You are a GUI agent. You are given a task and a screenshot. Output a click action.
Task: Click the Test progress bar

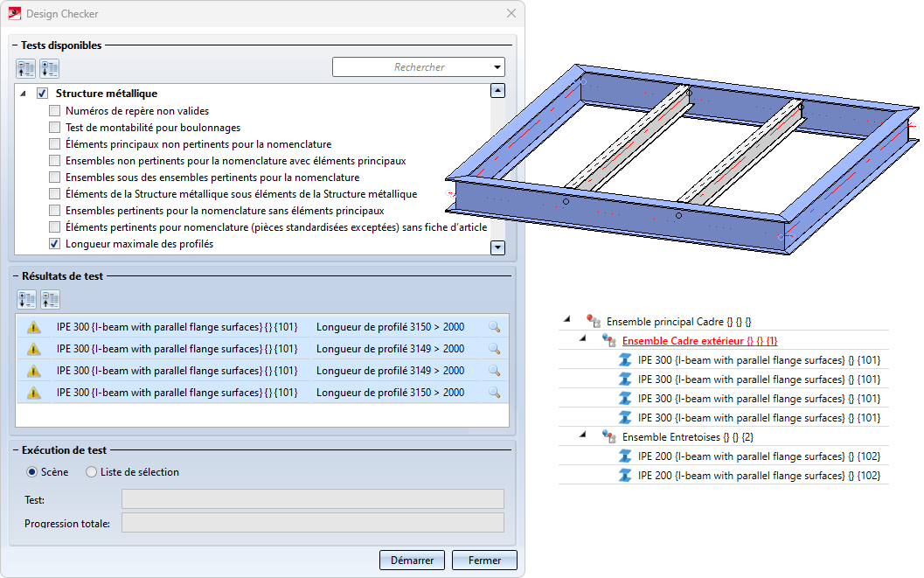pos(313,499)
